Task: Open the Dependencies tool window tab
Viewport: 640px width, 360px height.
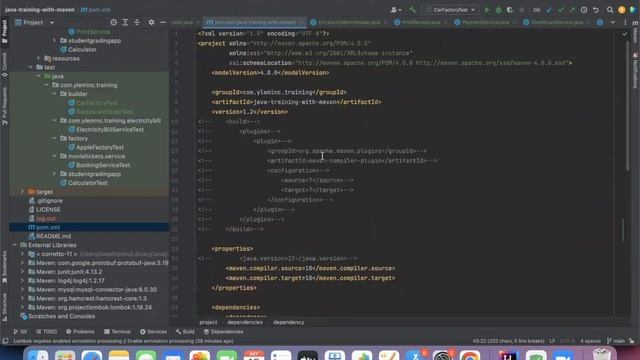Action: click(223, 331)
